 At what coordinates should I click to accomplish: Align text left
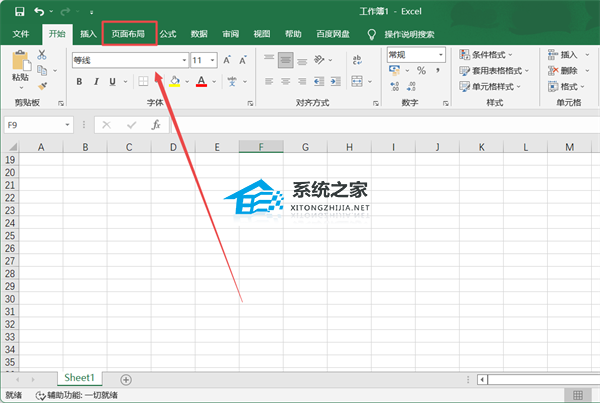click(269, 81)
